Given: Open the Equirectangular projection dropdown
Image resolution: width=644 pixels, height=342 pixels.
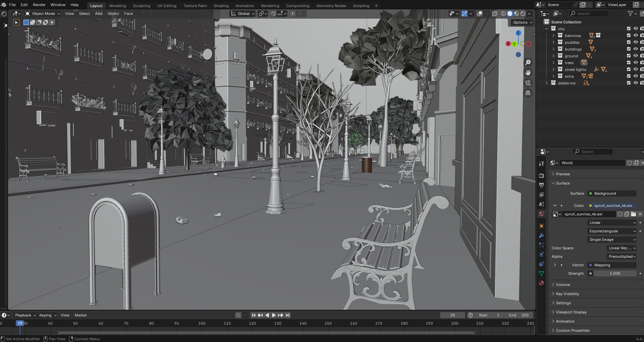Looking at the screenshot, I should click(x=612, y=231).
